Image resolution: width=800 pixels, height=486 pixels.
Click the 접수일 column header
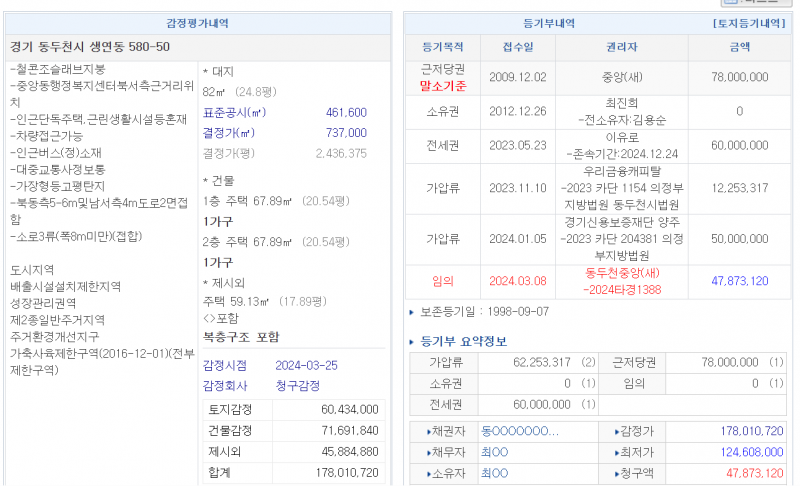tap(517, 47)
